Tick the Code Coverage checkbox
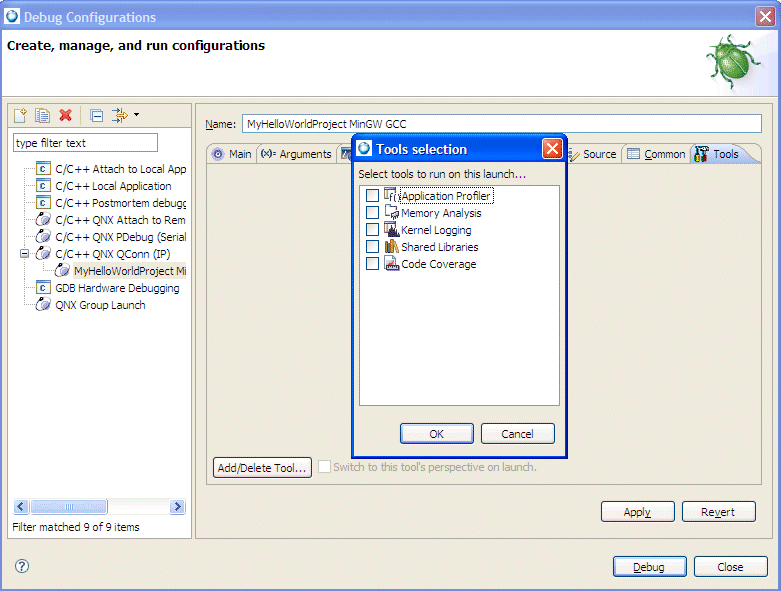The width and height of the screenshot is (781, 591). coord(372,264)
